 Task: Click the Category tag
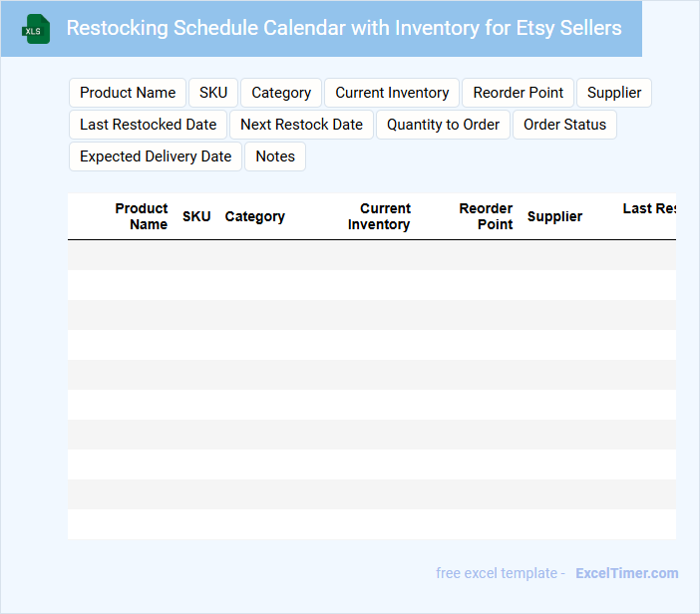pyautogui.click(x=281, y=93)
